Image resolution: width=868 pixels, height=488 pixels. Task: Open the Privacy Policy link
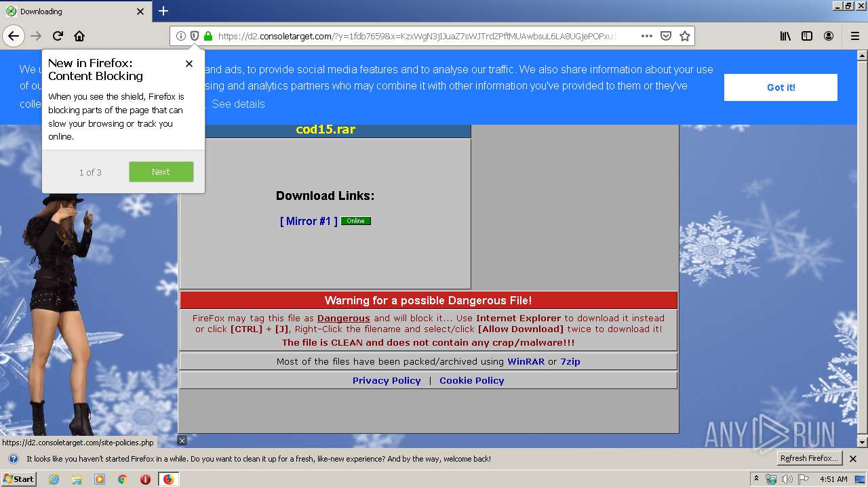387,380
